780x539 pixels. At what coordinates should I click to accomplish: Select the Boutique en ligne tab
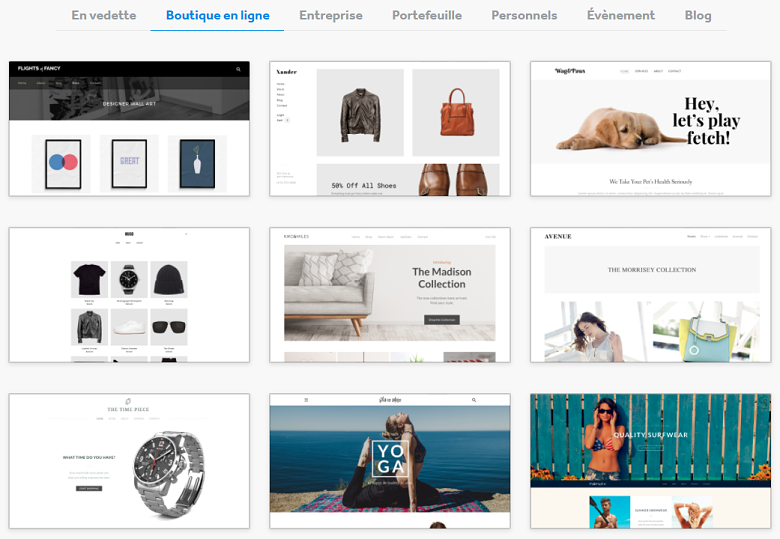(217, 15)
